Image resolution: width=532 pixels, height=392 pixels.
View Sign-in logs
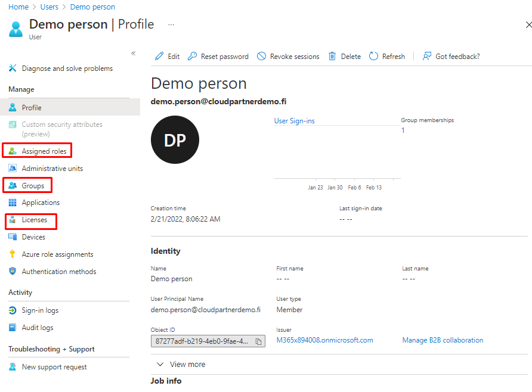pyautogui.click(x=40, y=310)
